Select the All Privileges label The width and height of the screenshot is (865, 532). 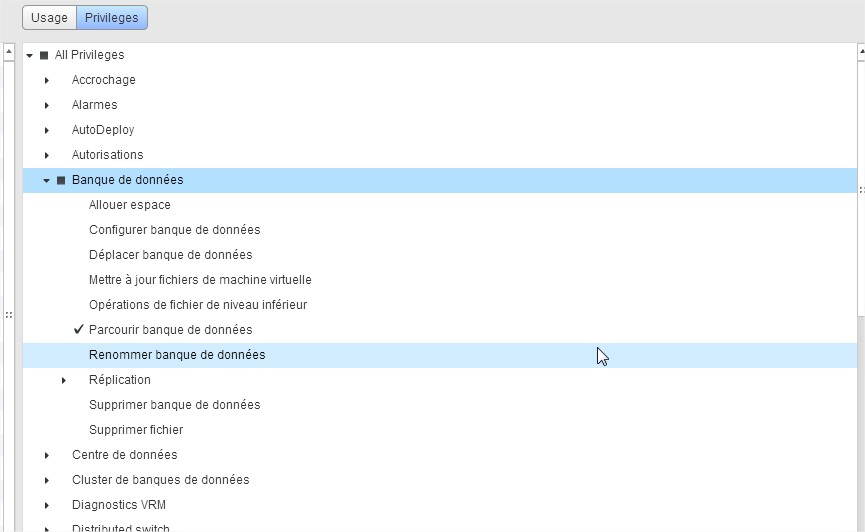pyautogui.click(x=89, y=55)
